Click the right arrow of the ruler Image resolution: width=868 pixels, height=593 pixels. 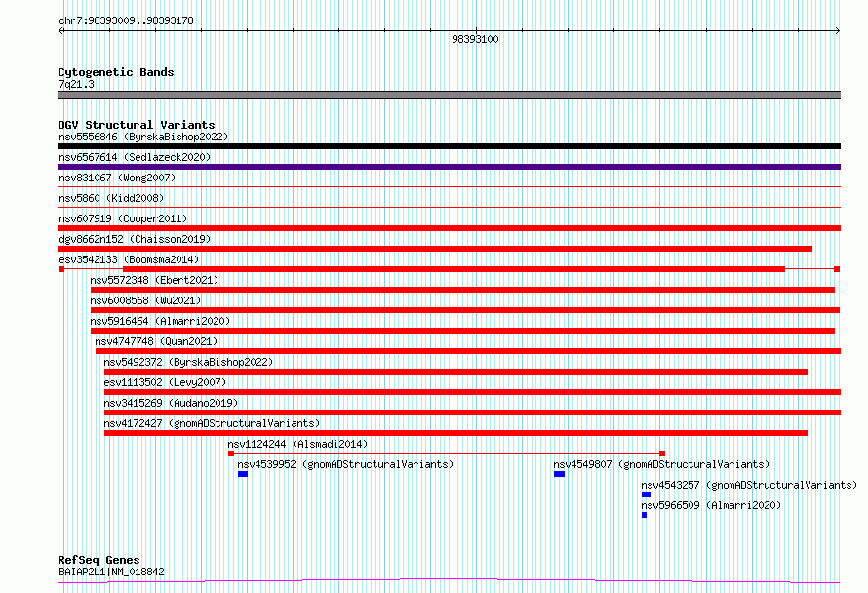(x=838, y=31)
